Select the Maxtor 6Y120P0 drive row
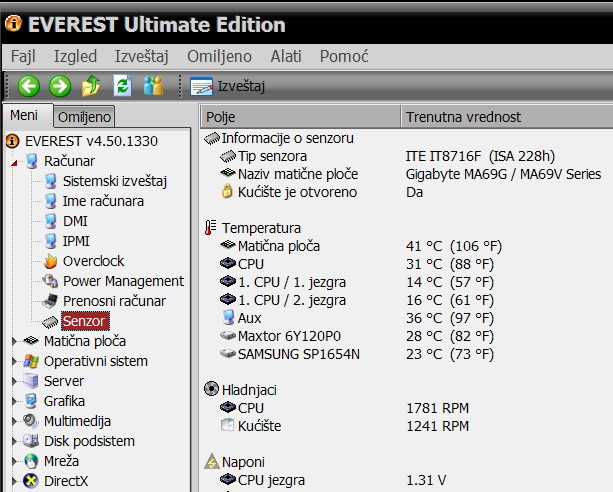Screen dimensions: 613x492 [x=357, y=336]
